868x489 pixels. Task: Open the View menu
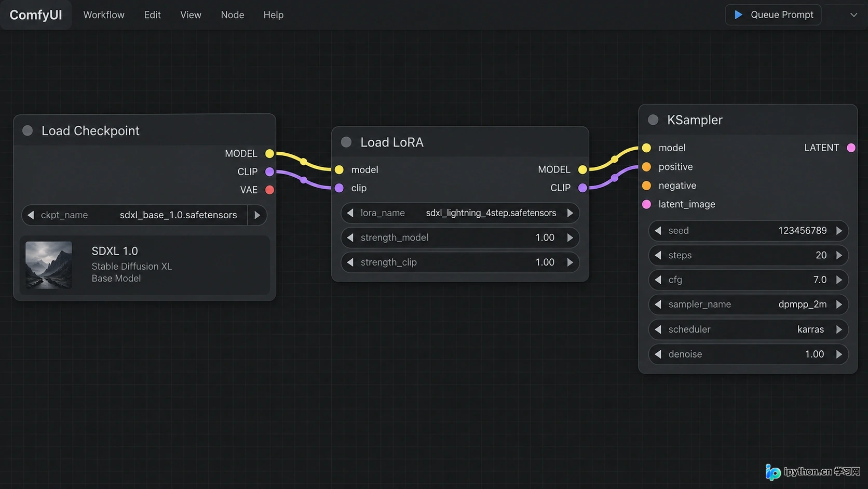[x=191, y=15]
